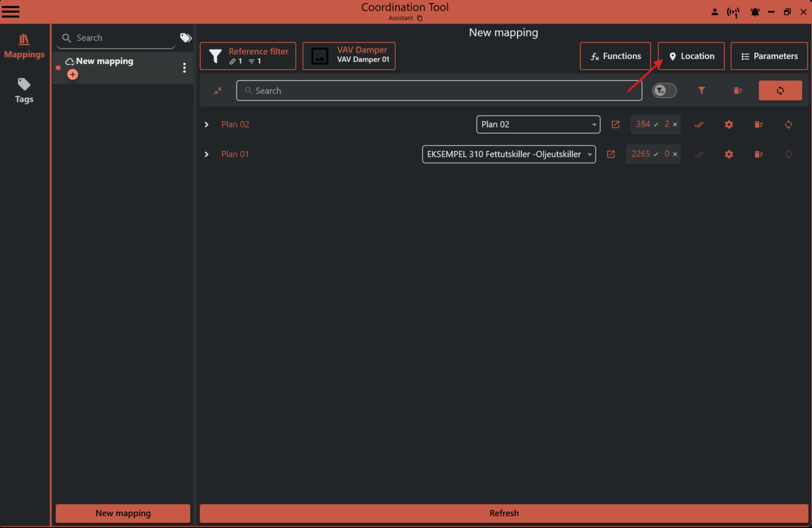Toggle the filter switch next to the search bar
This screenshot has width=812, height=528.
[664, 90]
